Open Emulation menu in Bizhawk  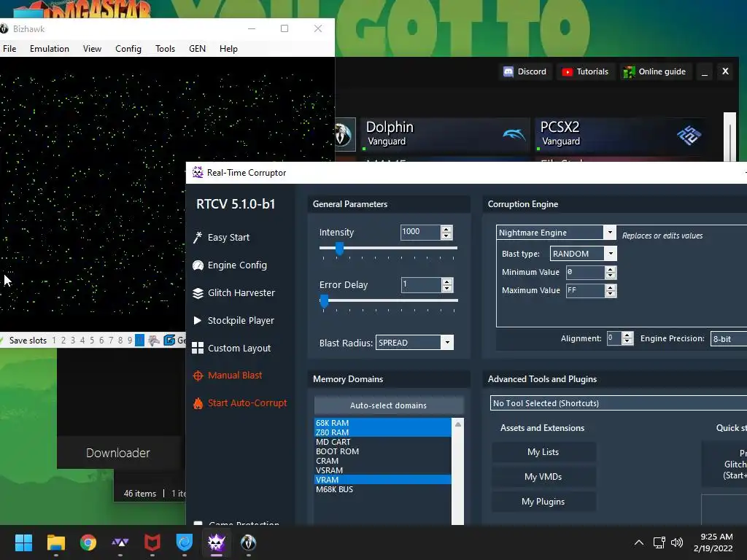click(50, 49)
